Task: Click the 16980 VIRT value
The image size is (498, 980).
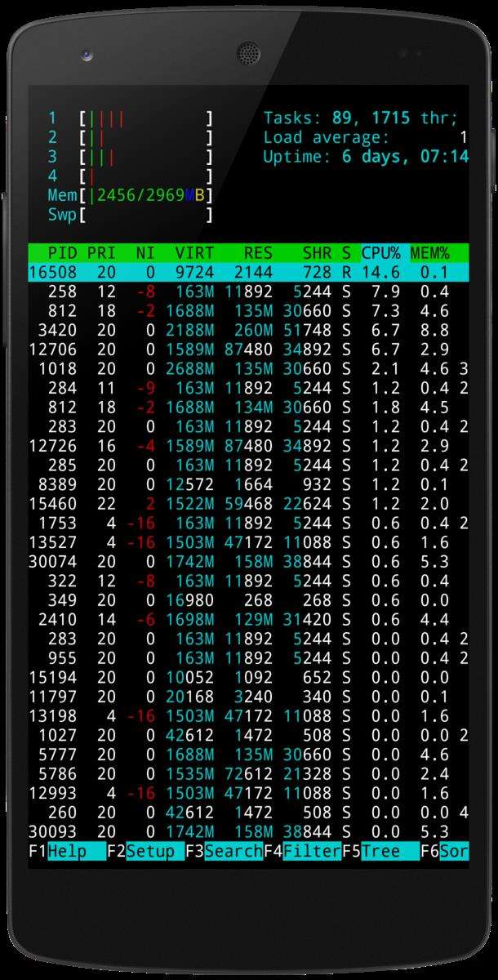Action: click(x=189, y=601)
